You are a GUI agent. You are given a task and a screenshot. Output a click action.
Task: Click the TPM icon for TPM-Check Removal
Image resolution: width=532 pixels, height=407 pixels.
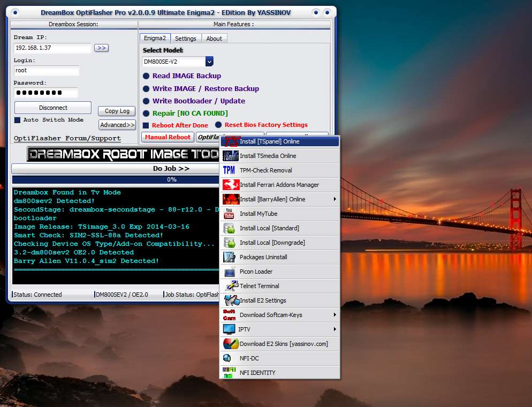click(229, 170)
